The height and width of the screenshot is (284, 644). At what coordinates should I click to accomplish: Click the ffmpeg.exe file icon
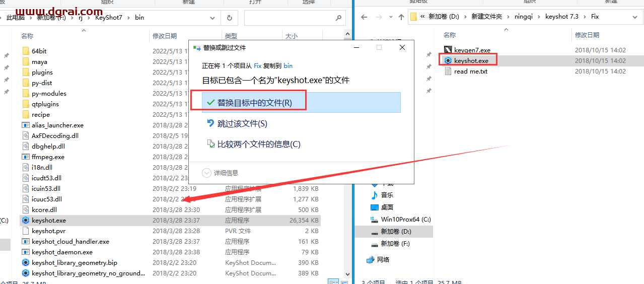(x=26, y=157)
